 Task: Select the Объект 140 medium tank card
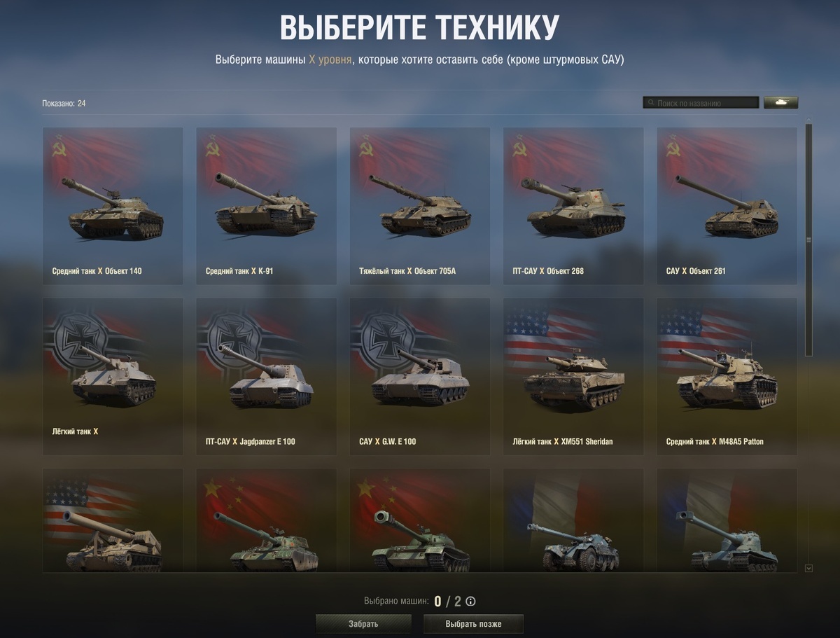coord(113,206)
